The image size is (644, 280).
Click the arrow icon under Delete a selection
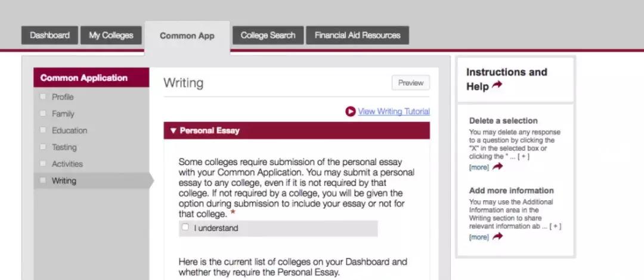(497, 167)
